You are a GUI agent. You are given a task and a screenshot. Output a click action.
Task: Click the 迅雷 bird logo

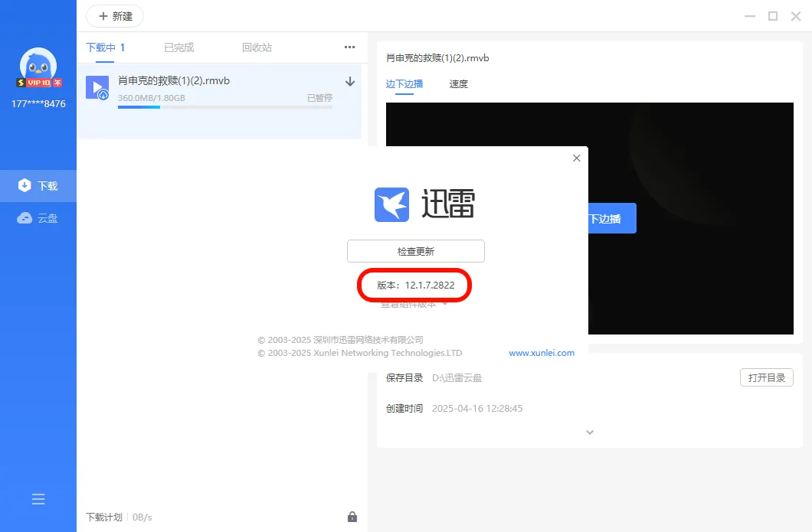tap(392, 204)
